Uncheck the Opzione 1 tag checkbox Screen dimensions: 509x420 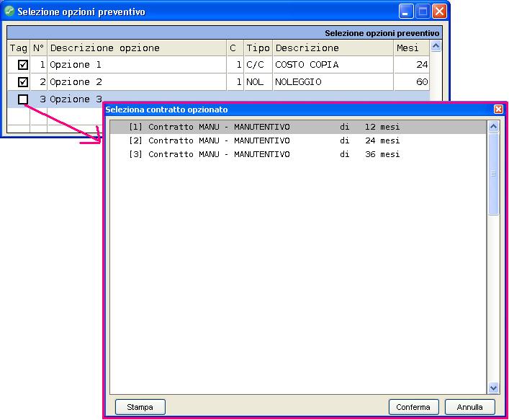point(23,65)
